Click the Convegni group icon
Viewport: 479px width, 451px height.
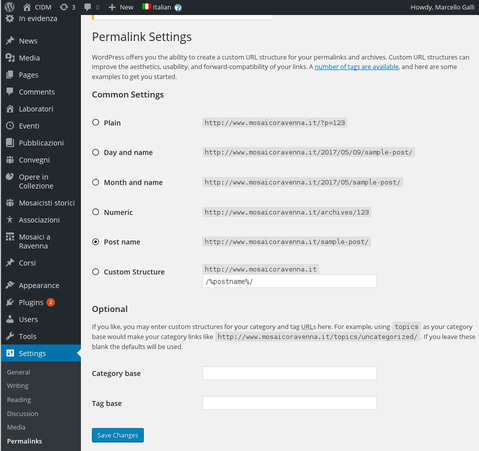10,160
